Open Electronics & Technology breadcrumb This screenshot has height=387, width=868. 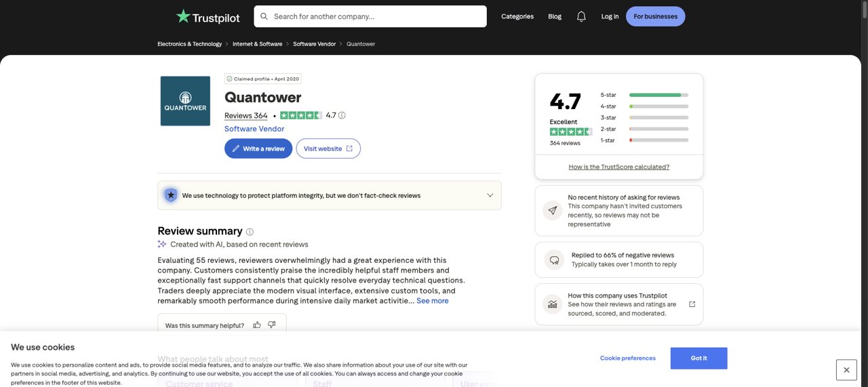coord(190,44)
